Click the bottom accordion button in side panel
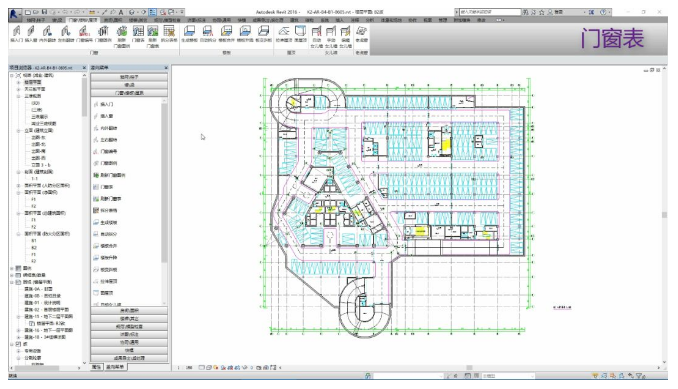678x389 pixels. click(129, 358)
